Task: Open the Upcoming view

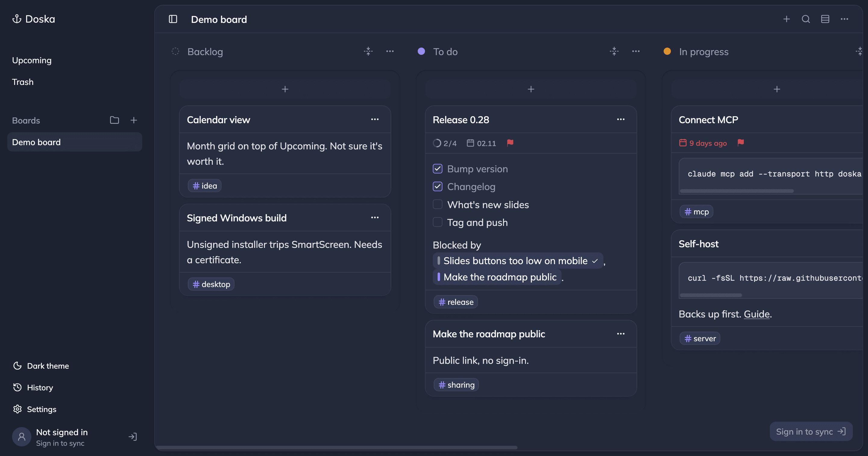Action: point(32,60)
